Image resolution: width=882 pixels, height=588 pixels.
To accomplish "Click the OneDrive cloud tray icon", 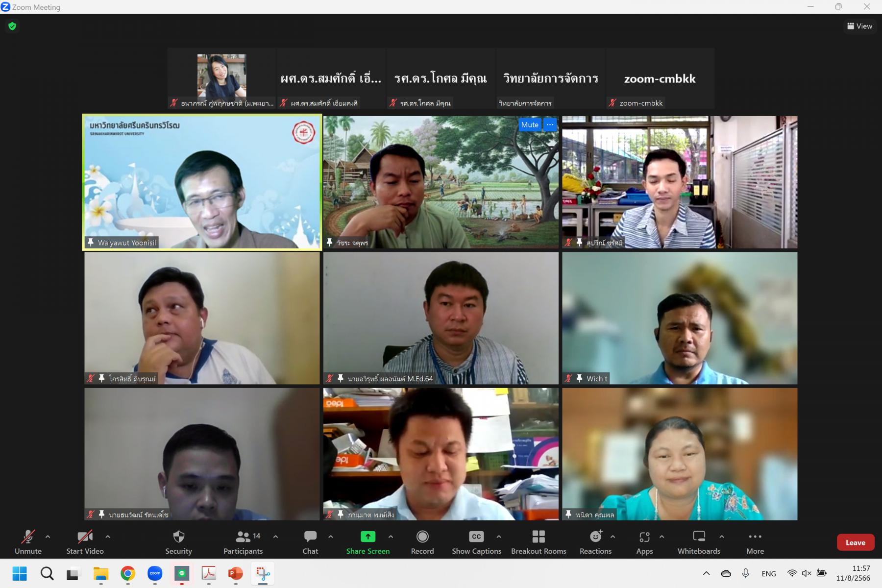I will click(x=726, y=573).
